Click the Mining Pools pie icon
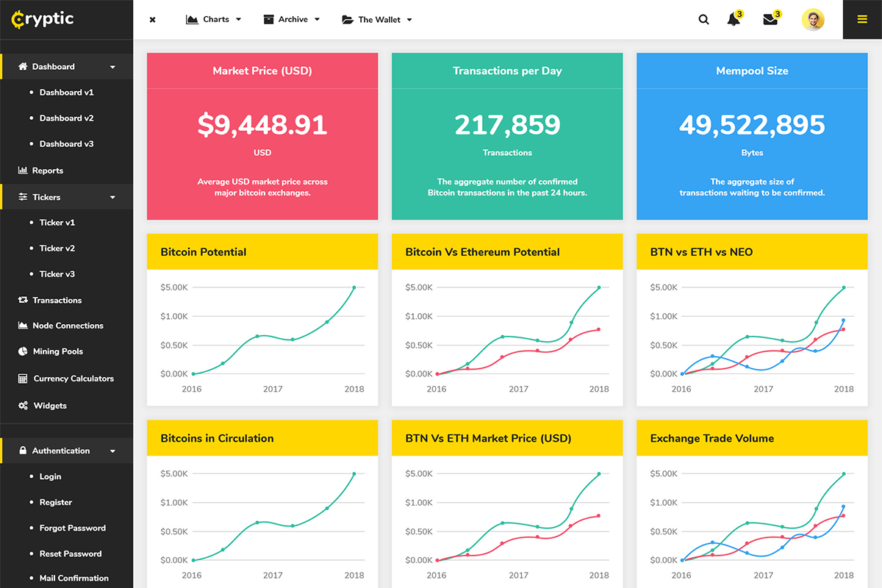This screenshot has height=588, width=882. pyautogui.click(x=23, y=351)
